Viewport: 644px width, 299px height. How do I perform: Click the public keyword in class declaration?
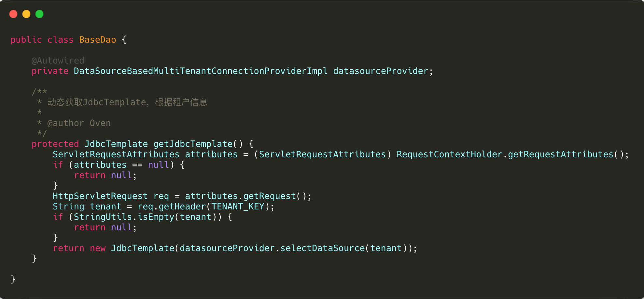pyautogui.click(x=26, y=40)
